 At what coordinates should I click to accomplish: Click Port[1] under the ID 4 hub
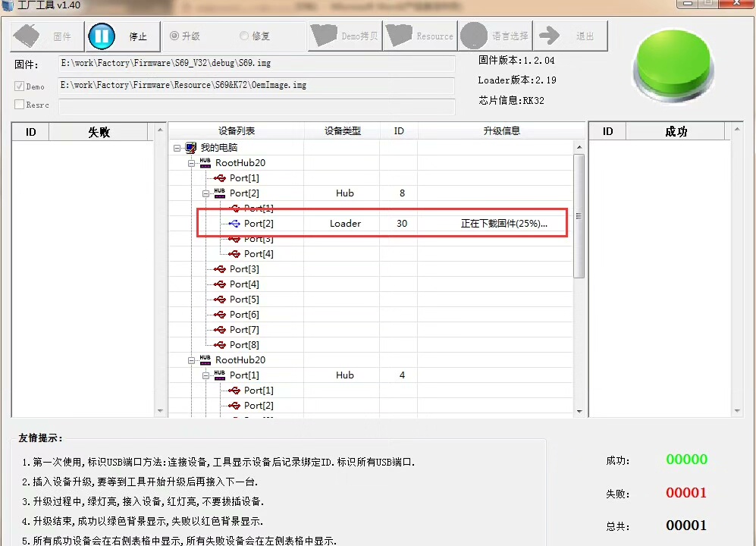[259, 391]
